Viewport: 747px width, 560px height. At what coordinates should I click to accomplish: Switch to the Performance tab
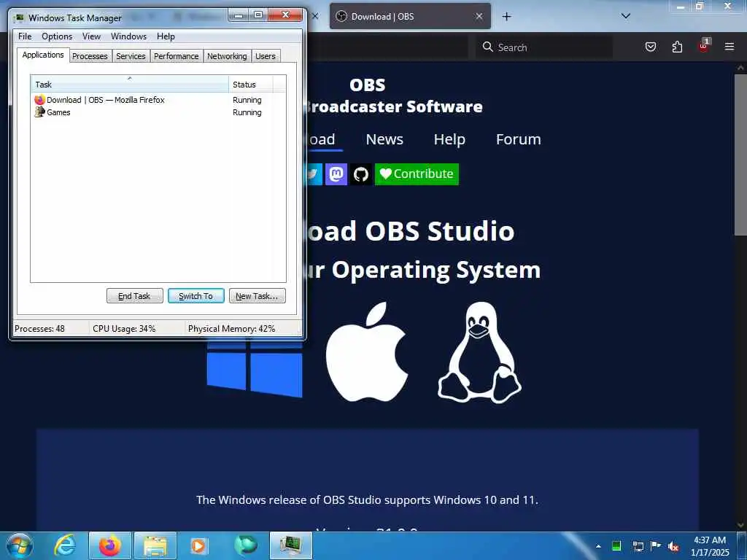pyautogui.click(x=177, y=56)
